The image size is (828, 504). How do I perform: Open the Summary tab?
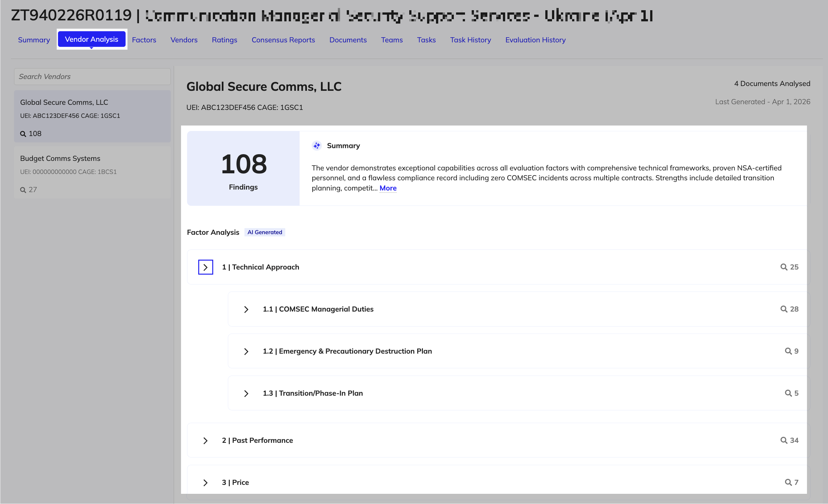point(34,40)
